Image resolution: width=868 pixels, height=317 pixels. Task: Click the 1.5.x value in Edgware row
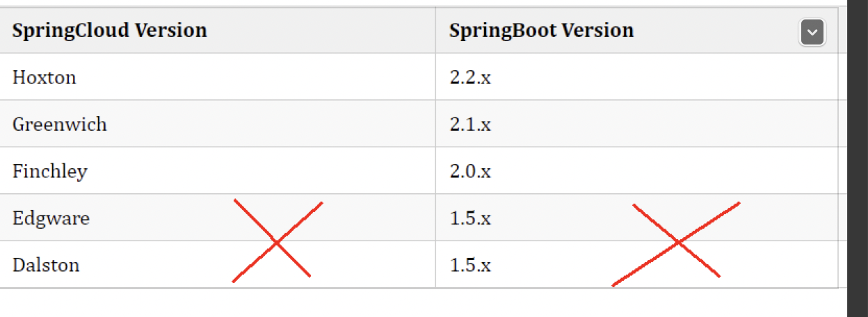[470, 218]
